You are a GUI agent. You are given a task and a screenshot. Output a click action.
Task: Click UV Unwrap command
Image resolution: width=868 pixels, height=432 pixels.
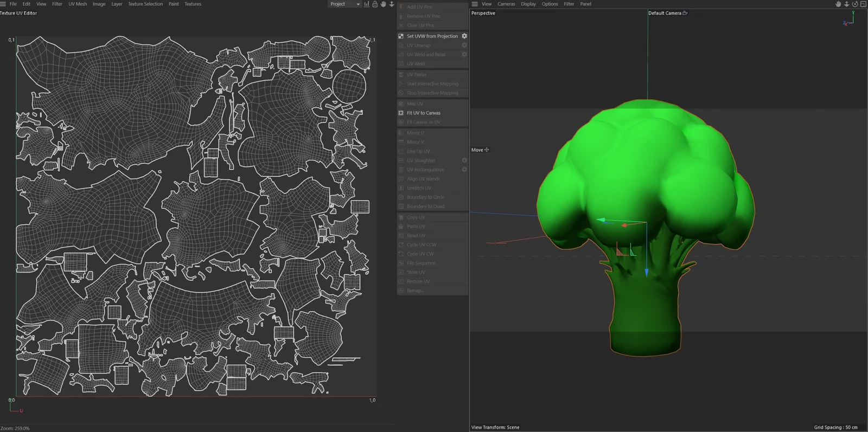(432, 46)
